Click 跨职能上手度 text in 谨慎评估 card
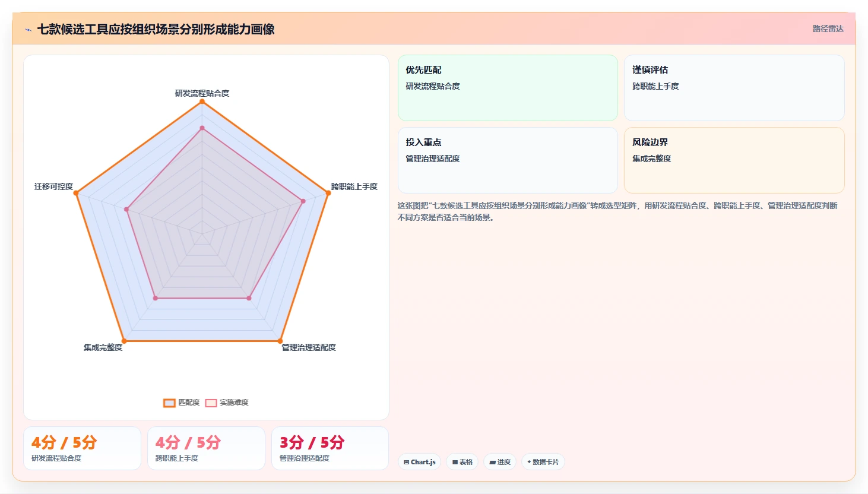Image resolution: width=868 pixels, height=494 pixels. pos(655,86)
